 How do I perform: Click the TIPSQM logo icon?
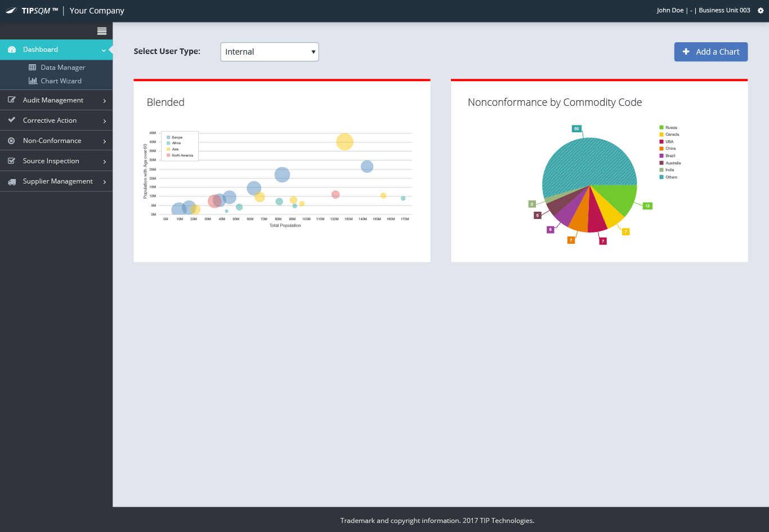pyautogui.click(x=11, y=11)
